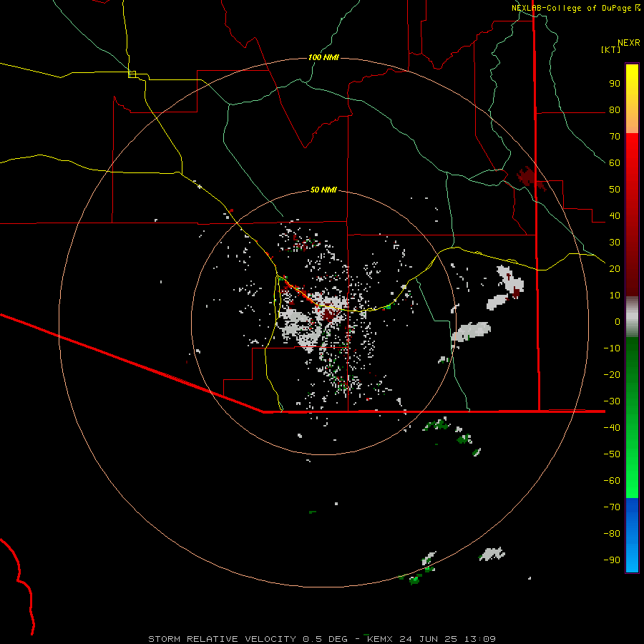Pick the gray zero band of the scale

tap(632, 317)
